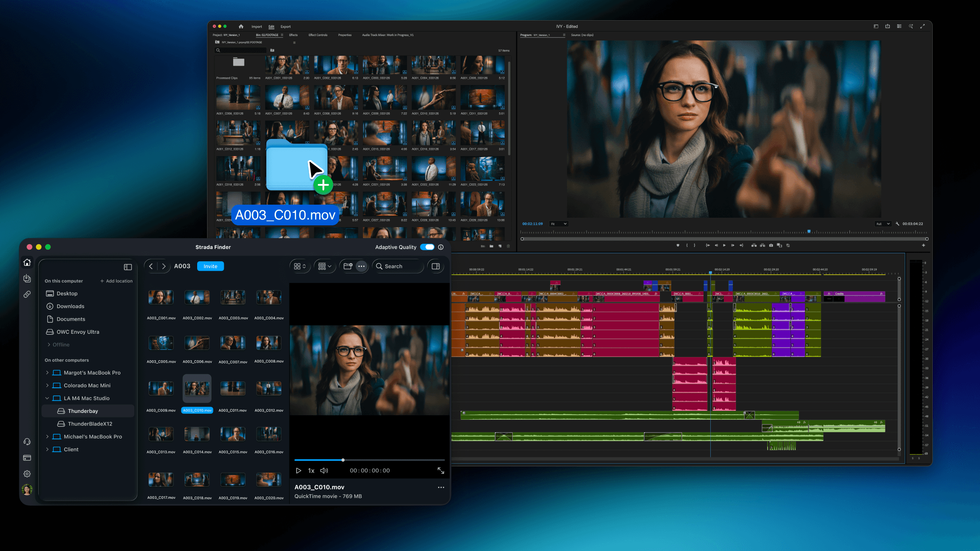
Task: Open Strada settings gear icon
Action: (27, 474)
